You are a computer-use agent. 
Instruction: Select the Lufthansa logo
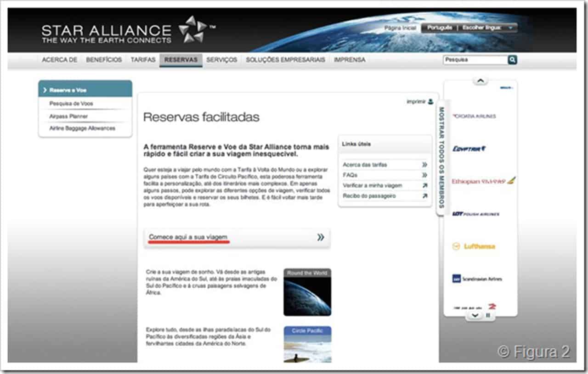tap(474, 246)
